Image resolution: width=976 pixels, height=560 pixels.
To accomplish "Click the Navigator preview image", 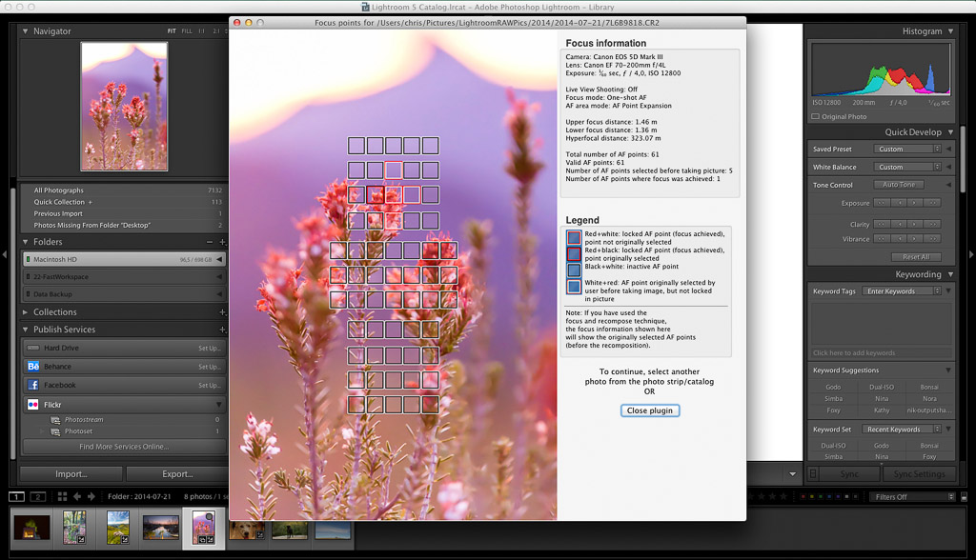I will (124, 106).
